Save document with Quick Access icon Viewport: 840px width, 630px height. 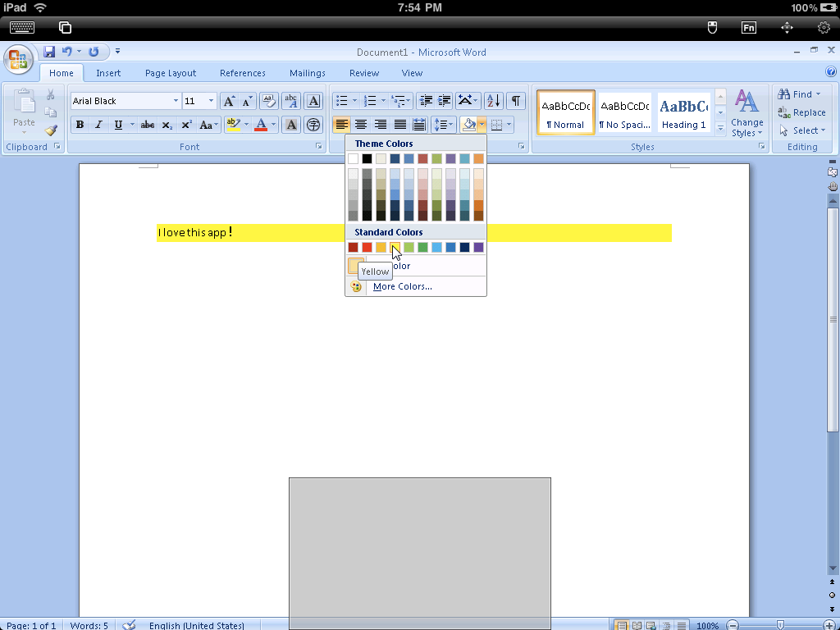[x=49, y=52]
